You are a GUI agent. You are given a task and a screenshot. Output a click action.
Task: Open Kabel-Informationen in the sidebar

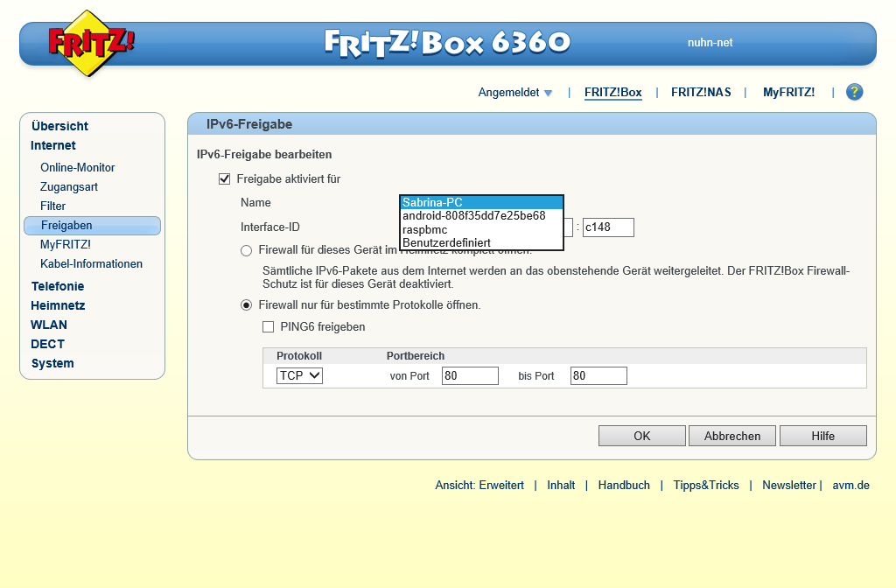click(x=91, y=264)
